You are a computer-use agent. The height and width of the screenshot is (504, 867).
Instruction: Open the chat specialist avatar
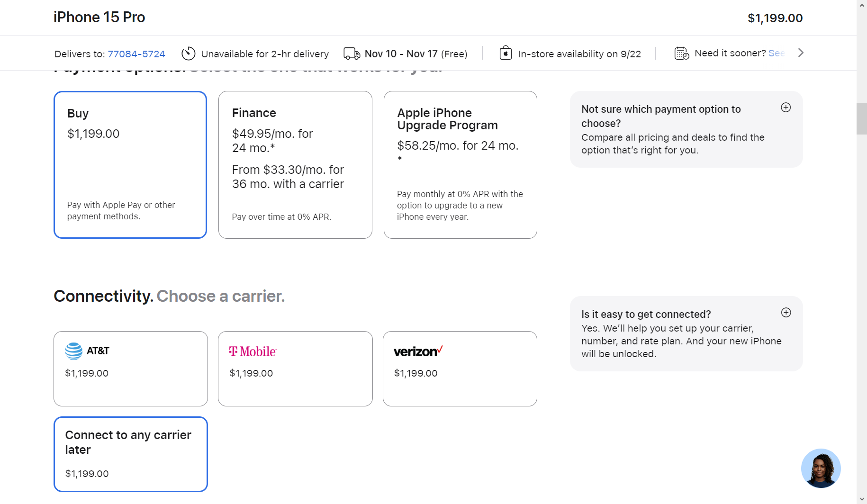click(821, 468)
